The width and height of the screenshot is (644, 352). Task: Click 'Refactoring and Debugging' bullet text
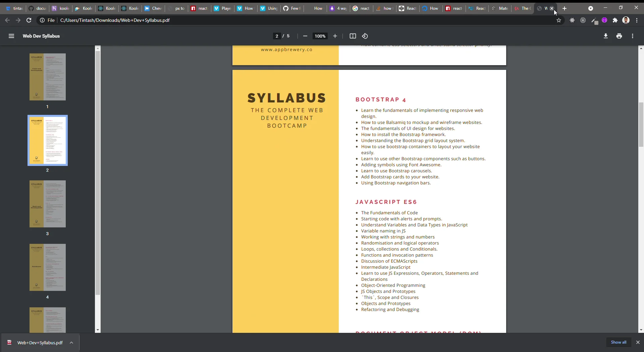390,309
